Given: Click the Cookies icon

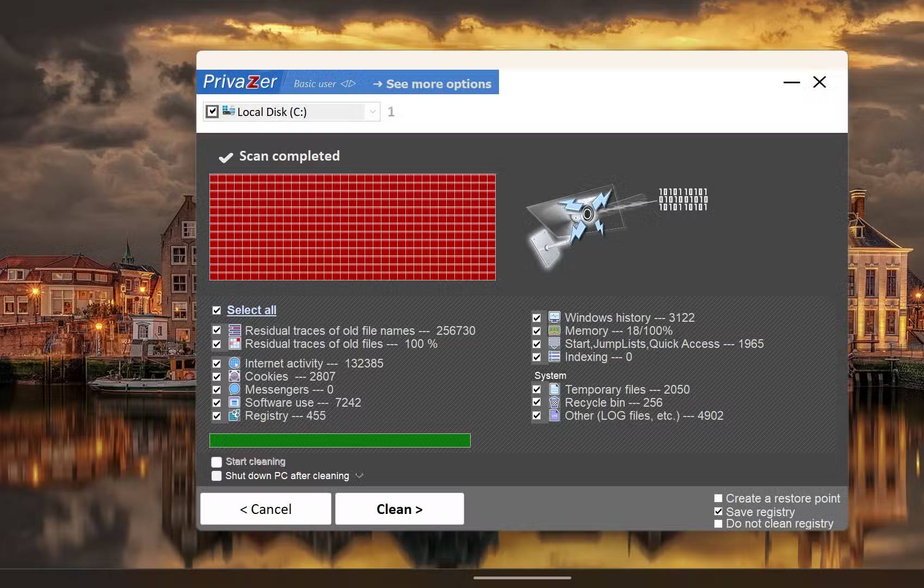Looking at the screenshot, I should 235,376.
